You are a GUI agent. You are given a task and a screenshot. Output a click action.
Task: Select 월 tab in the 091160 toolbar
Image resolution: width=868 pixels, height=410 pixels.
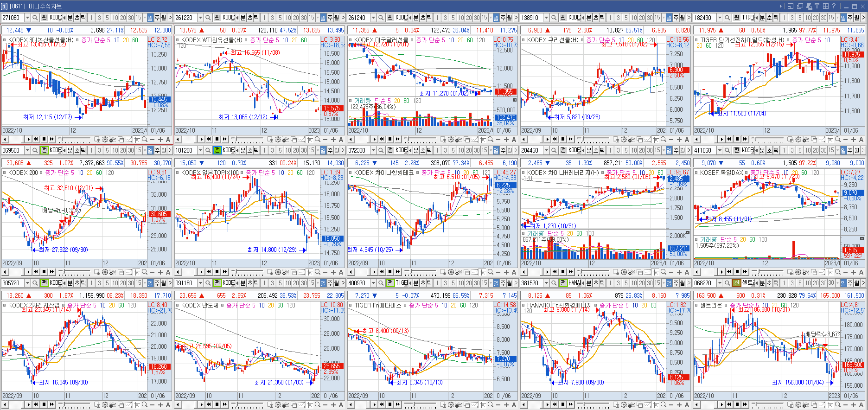(x=337, y=282)
